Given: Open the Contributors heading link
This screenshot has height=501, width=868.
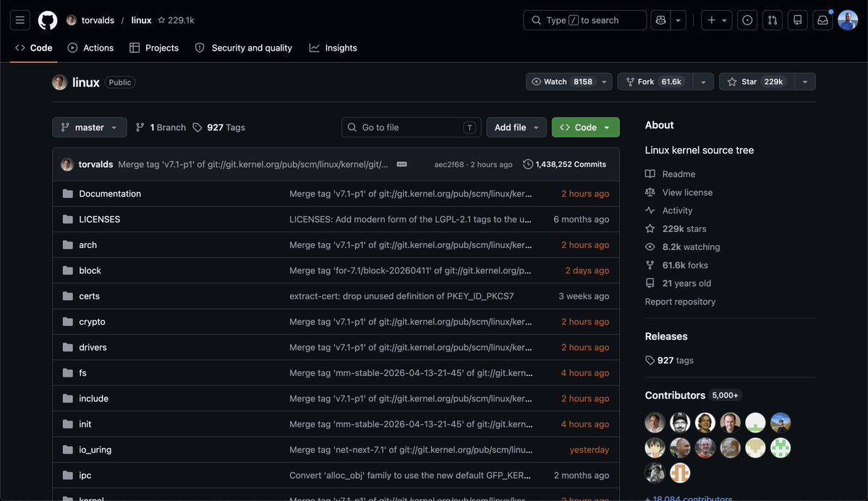Looking at the screenshot, I should click(675, 395).
